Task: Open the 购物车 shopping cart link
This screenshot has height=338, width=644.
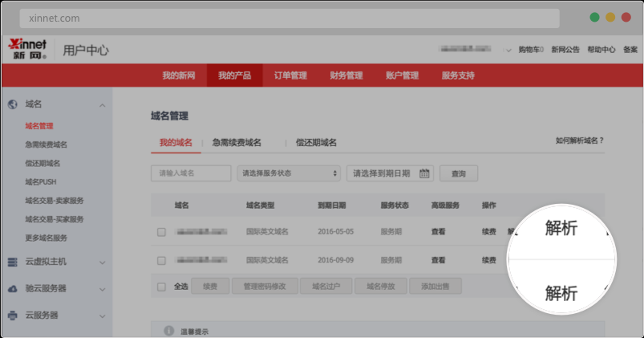Action: point(530,50)
